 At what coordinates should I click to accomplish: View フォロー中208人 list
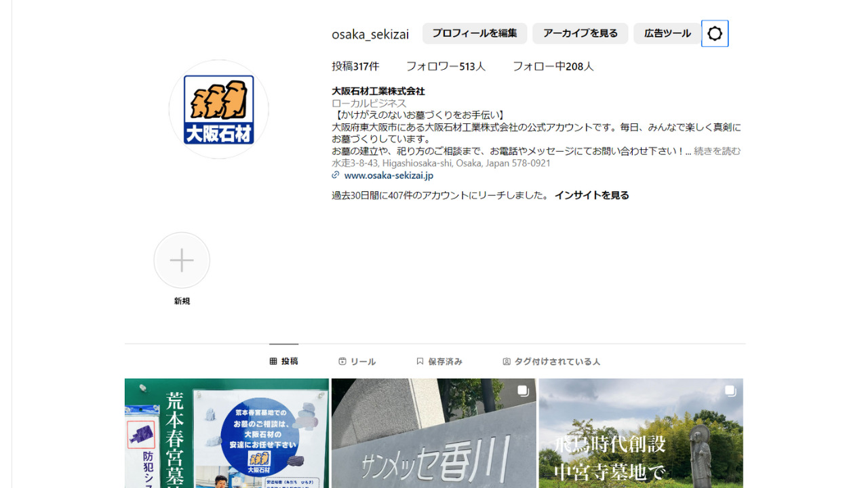click(x=553, y=66)
